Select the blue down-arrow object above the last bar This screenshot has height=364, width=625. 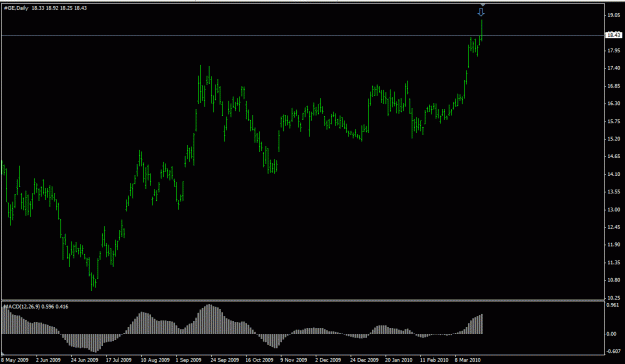coord(482,12)
